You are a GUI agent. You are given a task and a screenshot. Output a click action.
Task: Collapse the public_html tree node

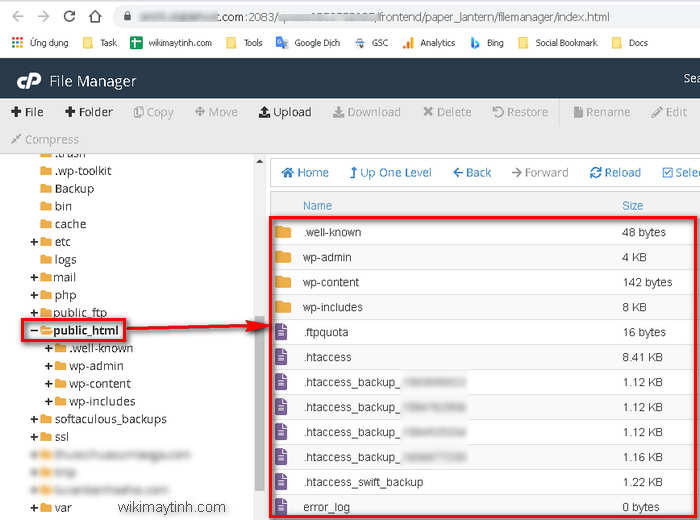click(34, 331)
